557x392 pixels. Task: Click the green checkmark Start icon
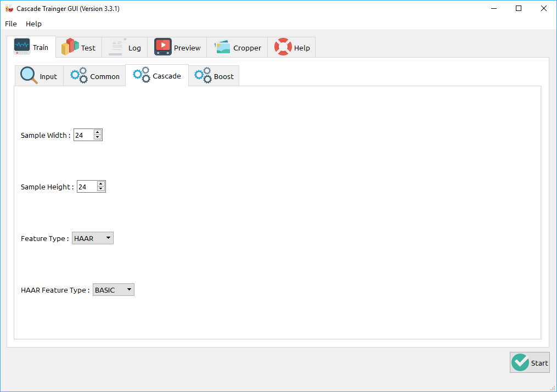(x=520, y=362)
